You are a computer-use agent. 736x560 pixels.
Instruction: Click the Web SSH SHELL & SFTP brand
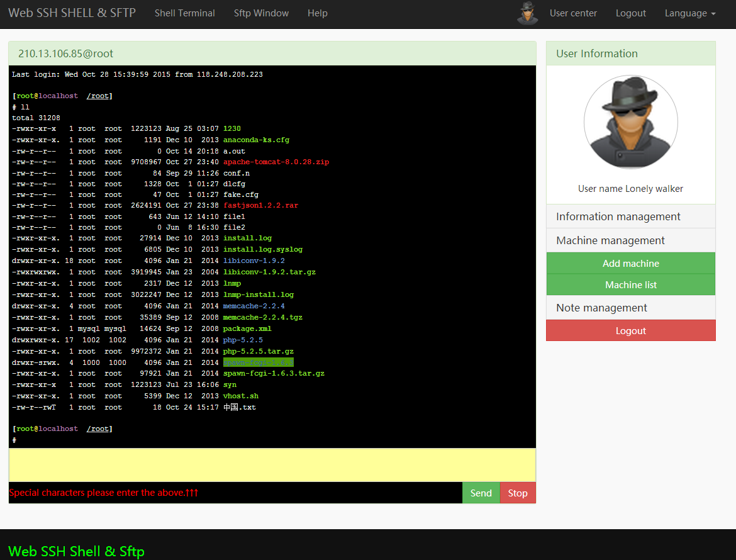(x=72, y=13)
